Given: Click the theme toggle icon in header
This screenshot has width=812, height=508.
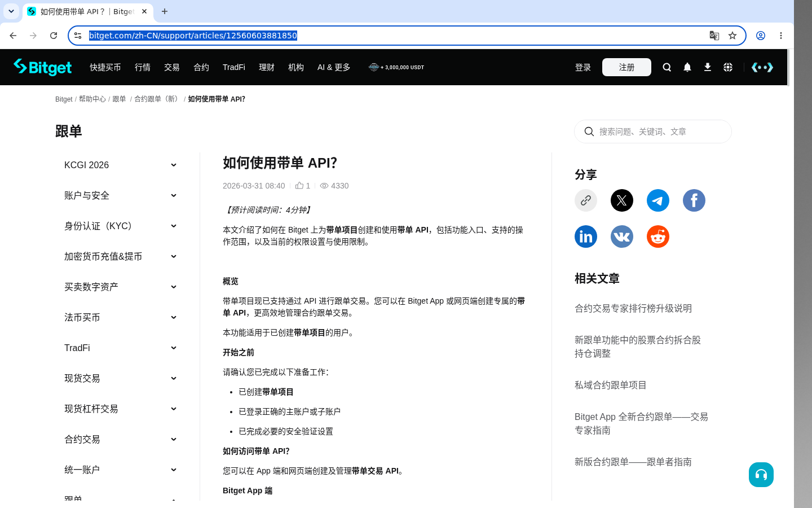Looking at the screenshot, I should [x=762, y=67].
